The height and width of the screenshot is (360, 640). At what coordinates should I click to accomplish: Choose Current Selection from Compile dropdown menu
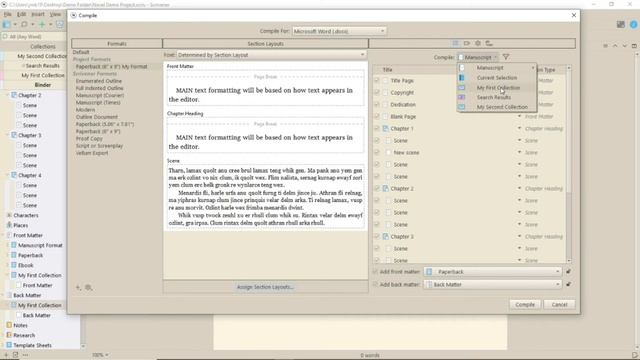pyautogui.click(x=497, y=78)
